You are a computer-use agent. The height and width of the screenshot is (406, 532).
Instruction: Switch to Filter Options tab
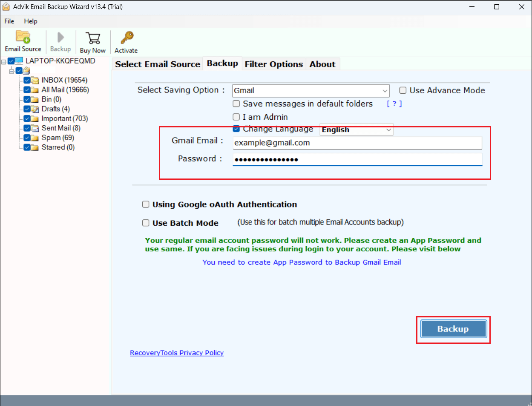pos(274,64)
